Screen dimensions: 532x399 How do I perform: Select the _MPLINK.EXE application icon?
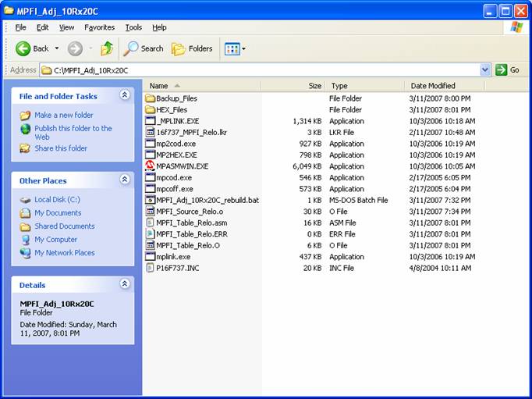click(150, 121)
